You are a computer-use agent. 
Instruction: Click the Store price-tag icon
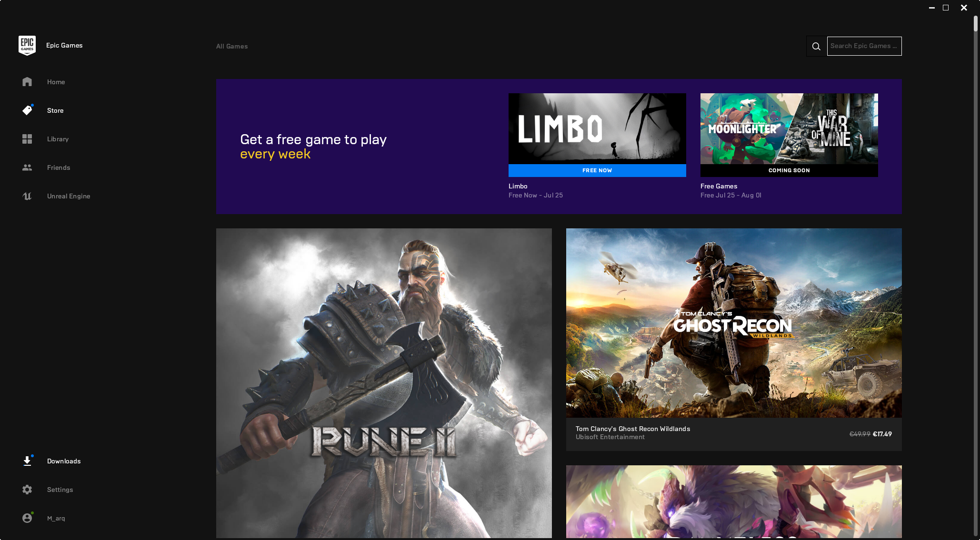(27, 110)
